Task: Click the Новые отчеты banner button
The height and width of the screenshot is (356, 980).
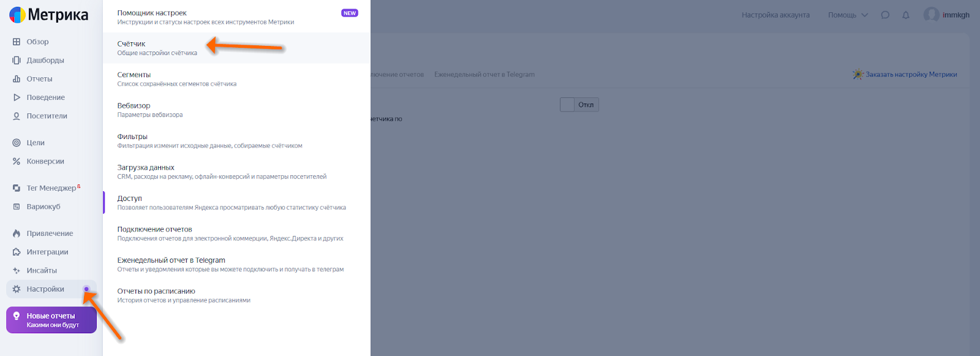Action: 51,320
